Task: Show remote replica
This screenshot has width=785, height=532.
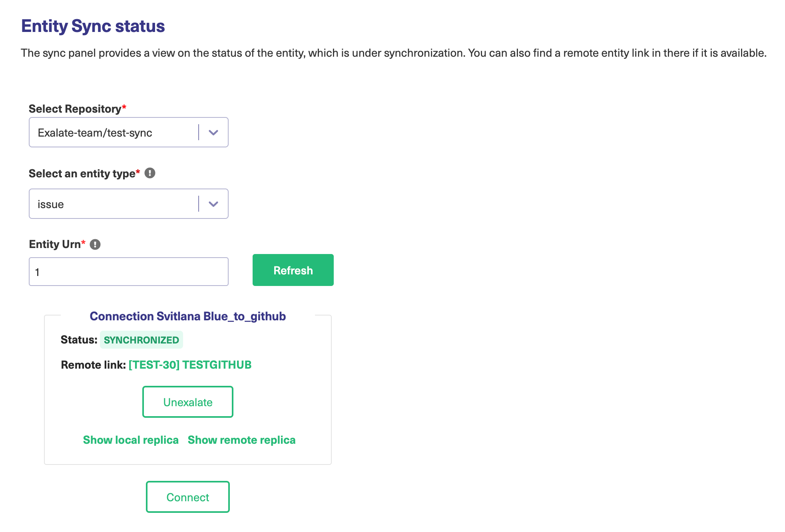Action: coord(241,440)
